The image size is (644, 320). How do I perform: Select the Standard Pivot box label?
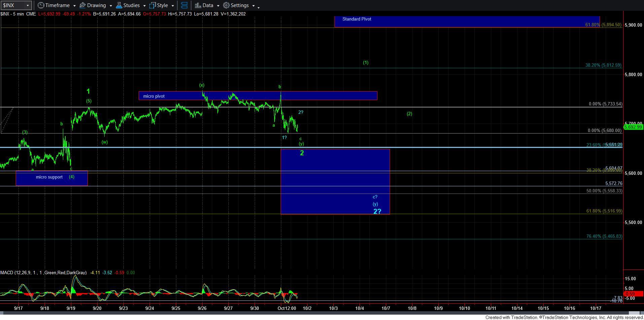coord(357,19)
